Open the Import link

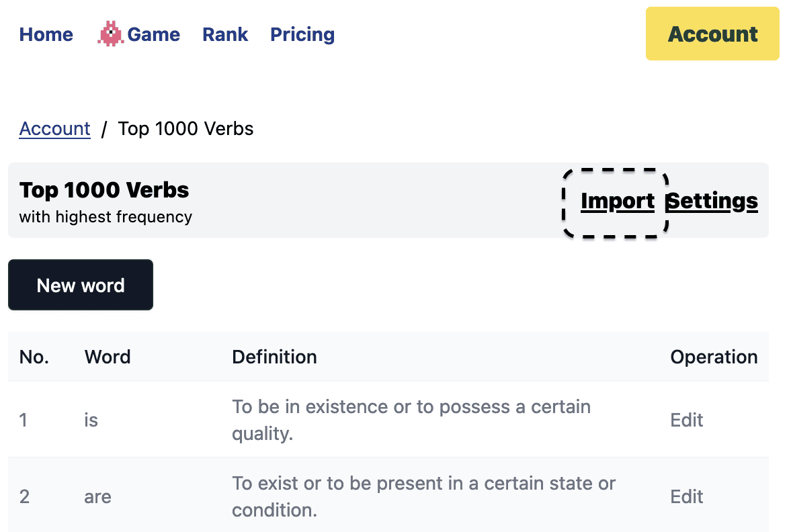coord(617,202)
